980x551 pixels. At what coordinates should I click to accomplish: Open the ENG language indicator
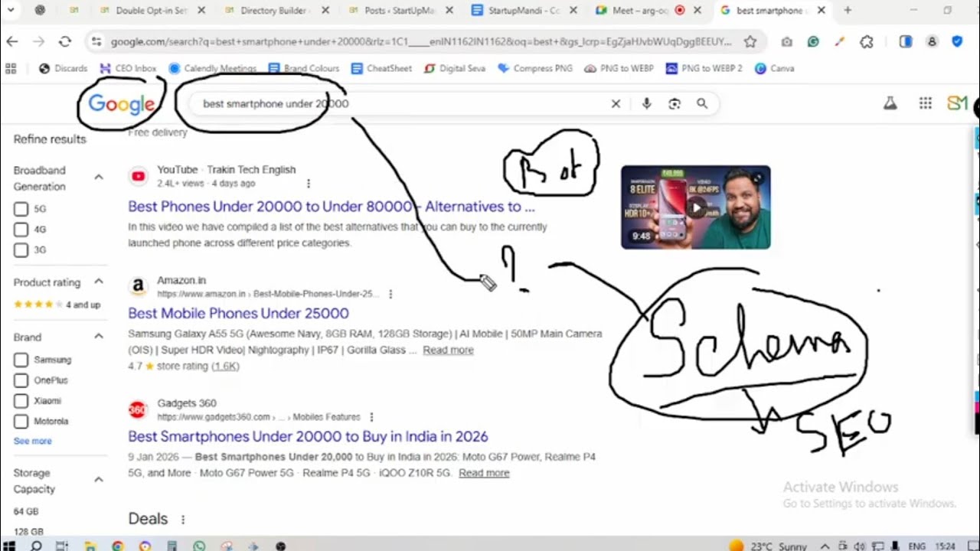pos(916,546)
